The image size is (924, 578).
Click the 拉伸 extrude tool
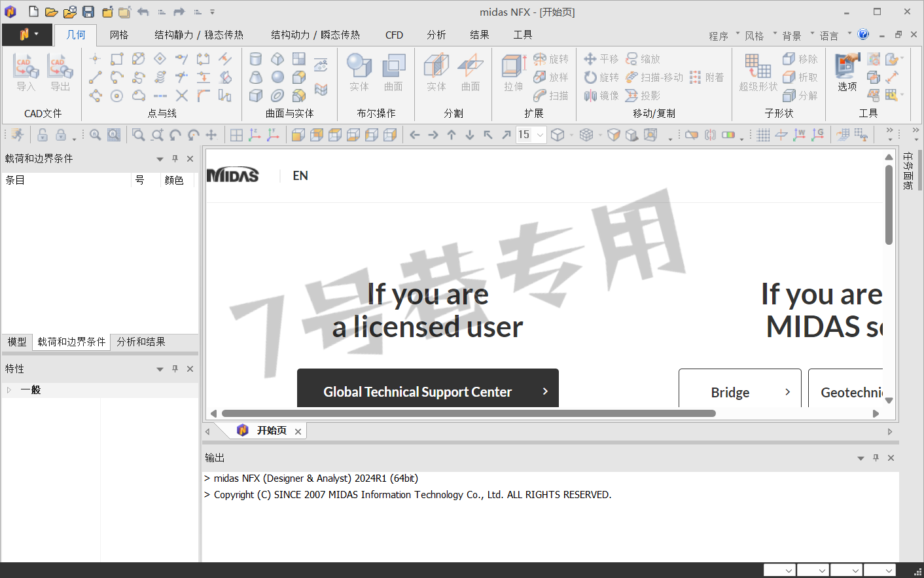514,72
